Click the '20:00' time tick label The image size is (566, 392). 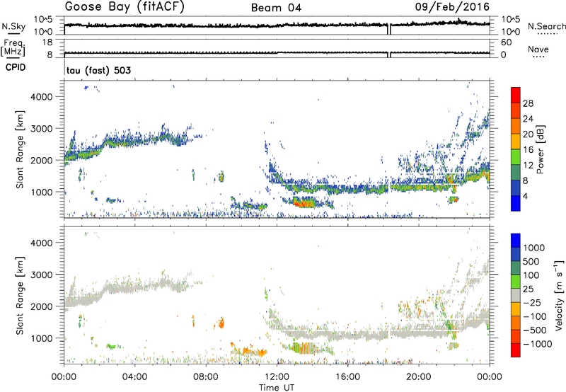point(419,377)
